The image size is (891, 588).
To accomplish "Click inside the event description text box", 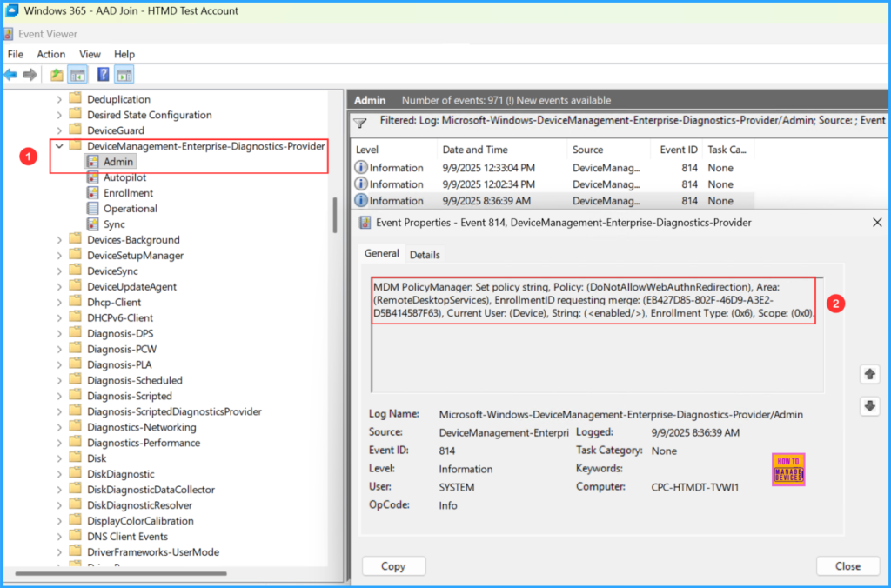I will click(x=597, y=335).
